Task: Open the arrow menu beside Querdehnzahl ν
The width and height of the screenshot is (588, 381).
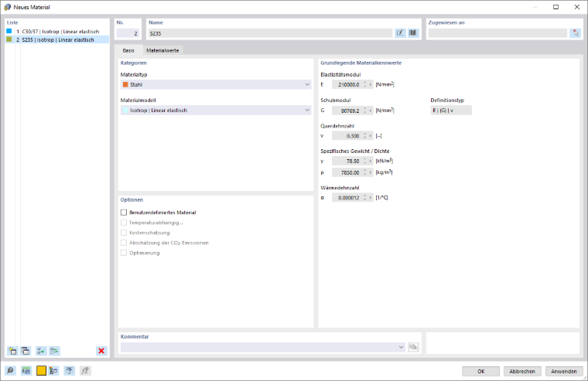Action: pos(371,136)
